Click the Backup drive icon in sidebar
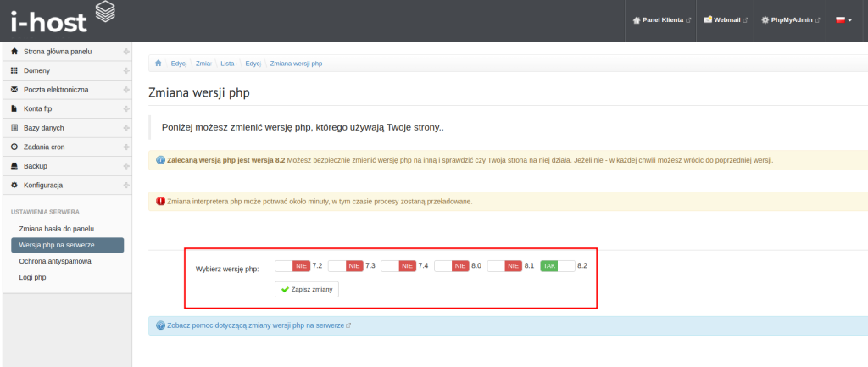Image resolution: width=868 pixels, height=367 pixels. [x=14, y=166]
